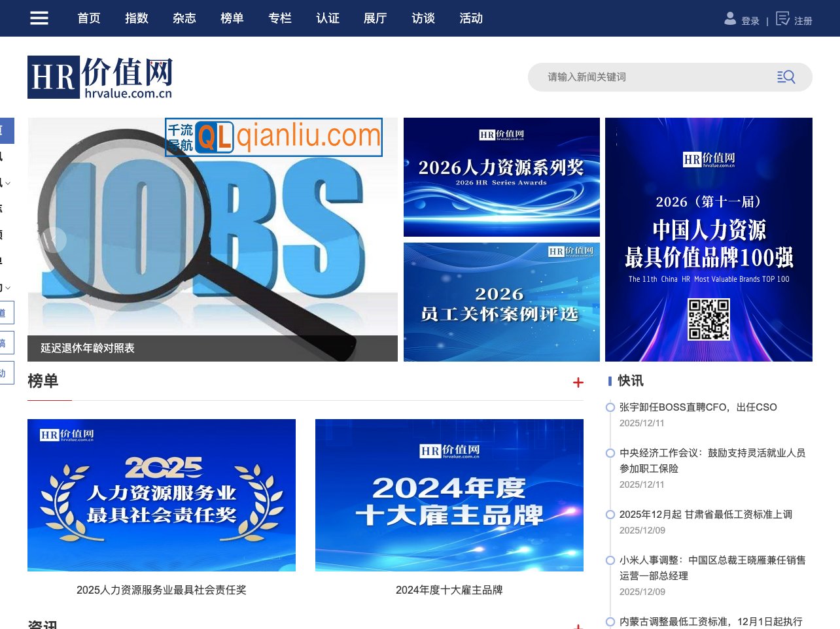
Task: Open the 2026员工关怀案例评选 banner
Action: (x=501, y=301)
